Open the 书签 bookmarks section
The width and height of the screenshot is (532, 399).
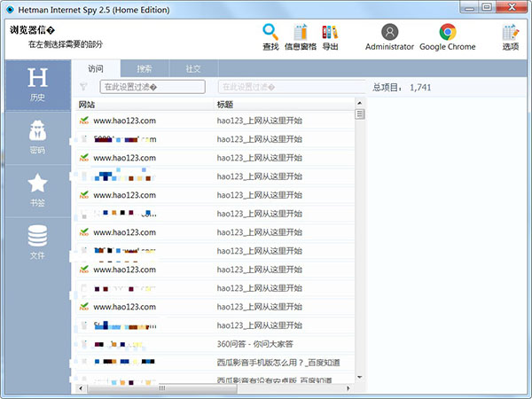pos(37,191)
